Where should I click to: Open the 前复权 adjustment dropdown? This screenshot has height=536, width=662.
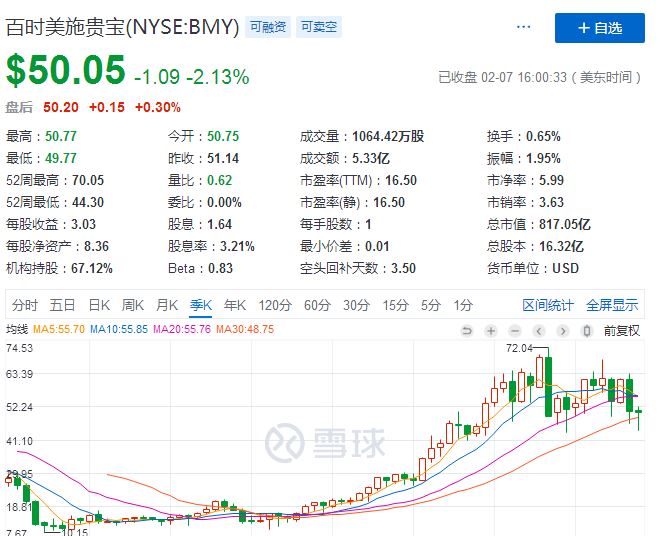[621, 330]
